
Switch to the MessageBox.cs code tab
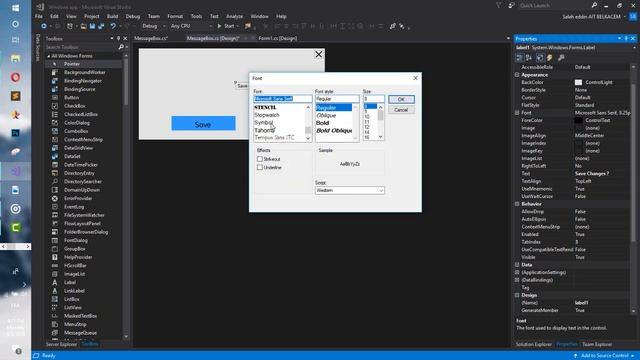pyautogui.click(x=151, y=38)
